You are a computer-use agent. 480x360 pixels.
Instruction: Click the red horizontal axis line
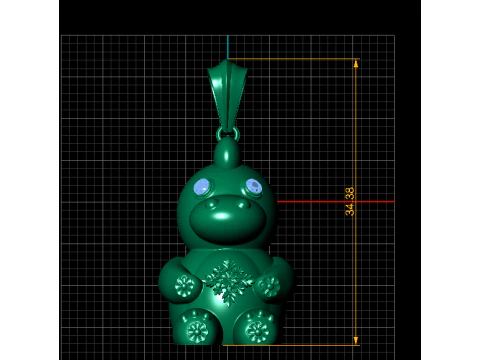tap(336, 201)
